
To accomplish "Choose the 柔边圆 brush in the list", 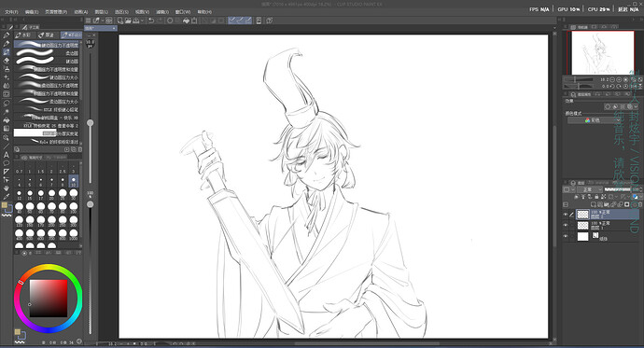I will click(48, 53).
